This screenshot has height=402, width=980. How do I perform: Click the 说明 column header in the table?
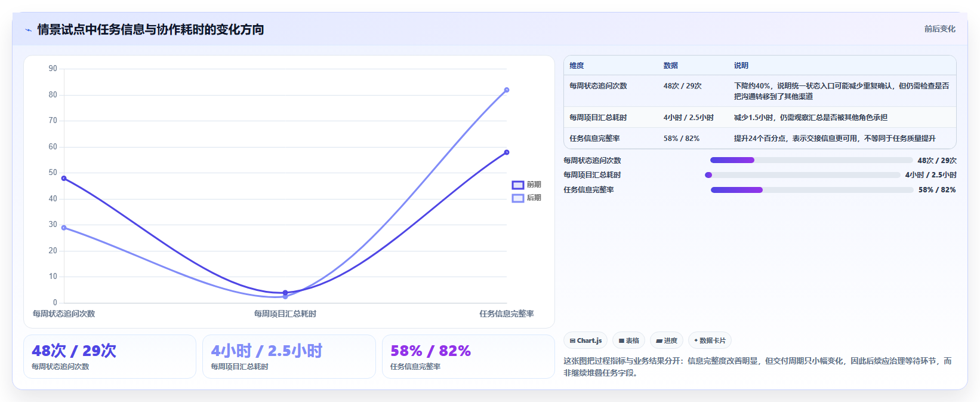(x=741, y=66)
